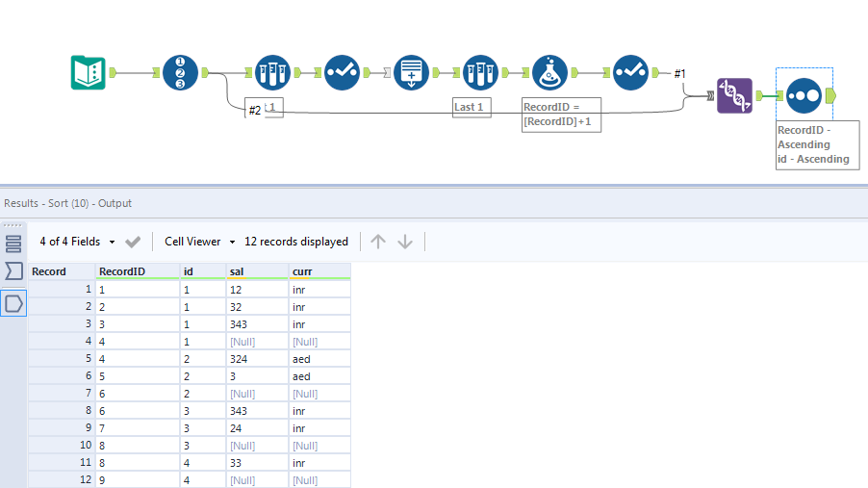Select the Sort annotation RecordID - Ascending
This screenshot has height=488, width=868.
pyautogui.click(x=818, y=145)
